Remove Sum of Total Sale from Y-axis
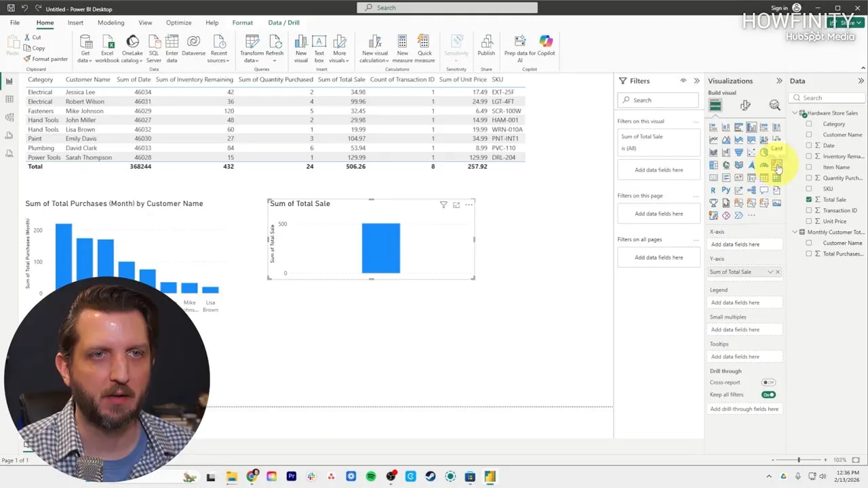Screen dimensions: 868x488 (x=778, y=272)
